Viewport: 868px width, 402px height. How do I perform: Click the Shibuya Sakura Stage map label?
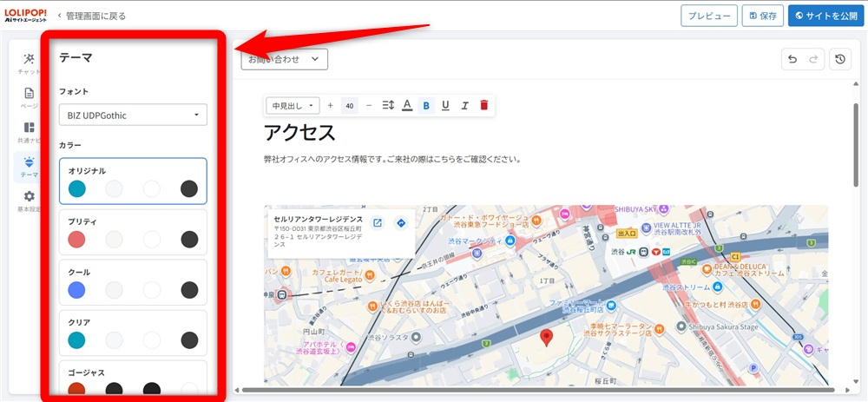[x=724, y=326]
